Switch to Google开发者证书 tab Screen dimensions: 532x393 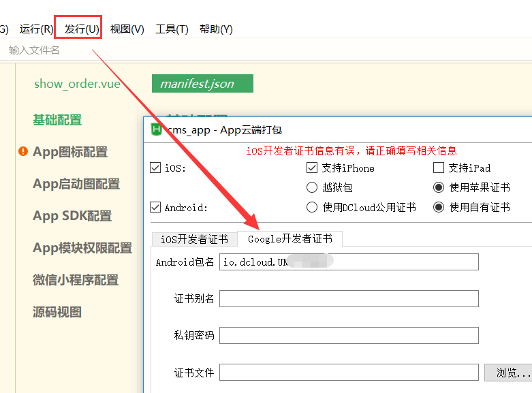point(290,238)
